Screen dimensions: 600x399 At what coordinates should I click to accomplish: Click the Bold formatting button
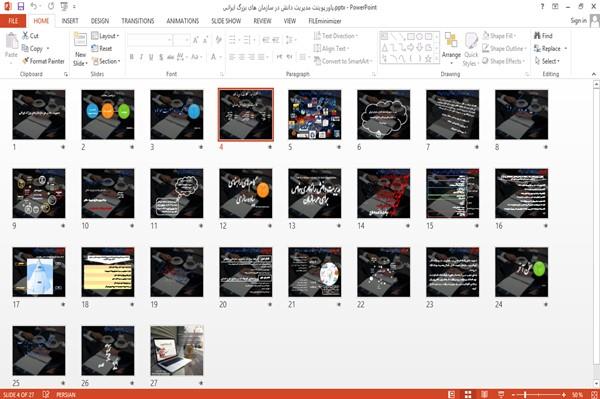click(x=132, y=57)
